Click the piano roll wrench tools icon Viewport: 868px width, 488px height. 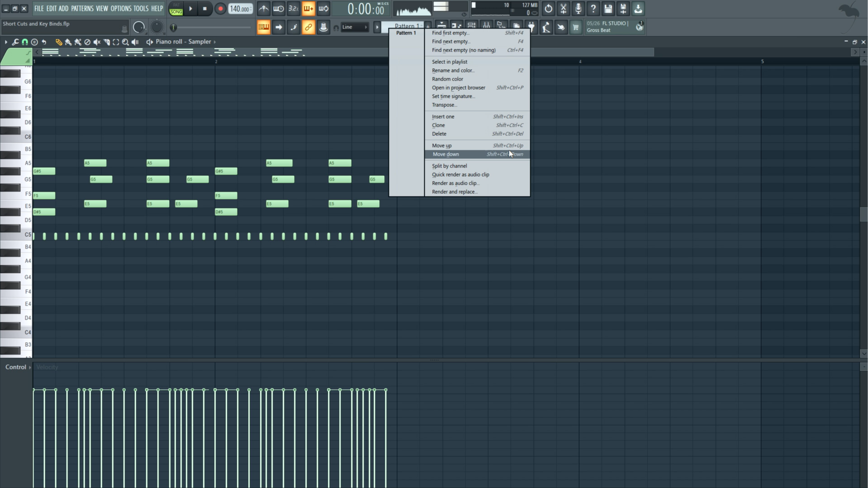click(15, 42)
